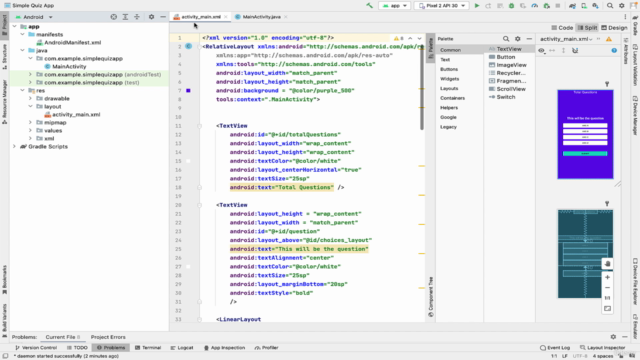Hide the Project panel with minus icon
The height and width of the screenshot is (360, 640).
click(163, 17)
